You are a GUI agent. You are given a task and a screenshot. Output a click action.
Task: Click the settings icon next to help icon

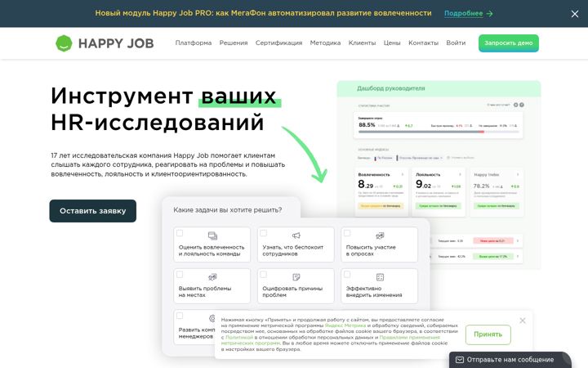515,105
